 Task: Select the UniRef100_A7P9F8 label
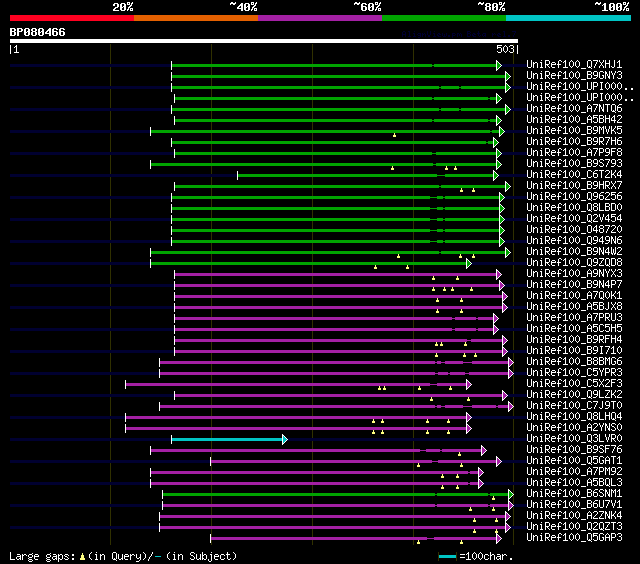pyautogui.click(x=574, y=153)
